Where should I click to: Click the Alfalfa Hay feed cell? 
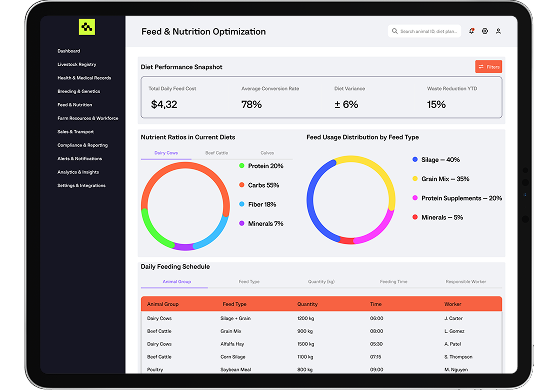(232, 344)
